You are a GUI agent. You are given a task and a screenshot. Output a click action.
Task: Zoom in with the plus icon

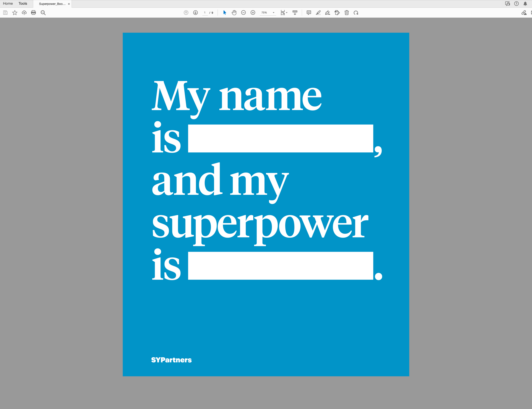pos(253,13)
